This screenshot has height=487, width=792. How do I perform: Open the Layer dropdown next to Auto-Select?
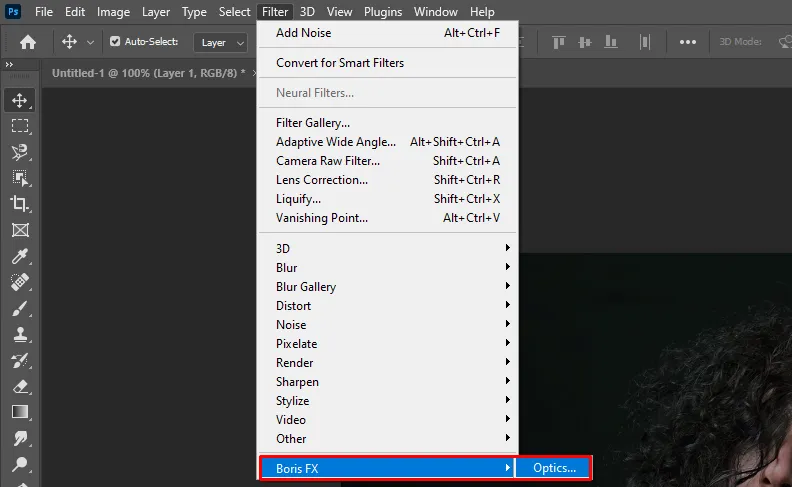coord(222,42)
